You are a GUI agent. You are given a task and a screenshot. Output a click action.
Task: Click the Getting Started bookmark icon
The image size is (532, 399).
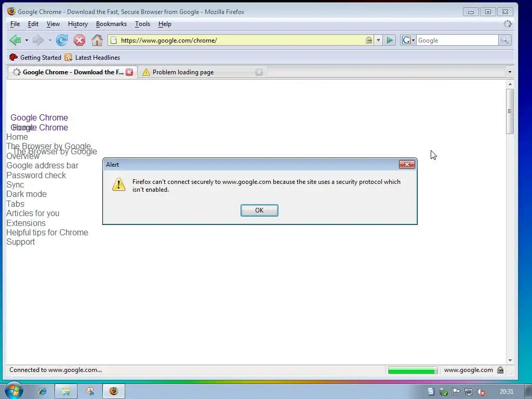14,57
